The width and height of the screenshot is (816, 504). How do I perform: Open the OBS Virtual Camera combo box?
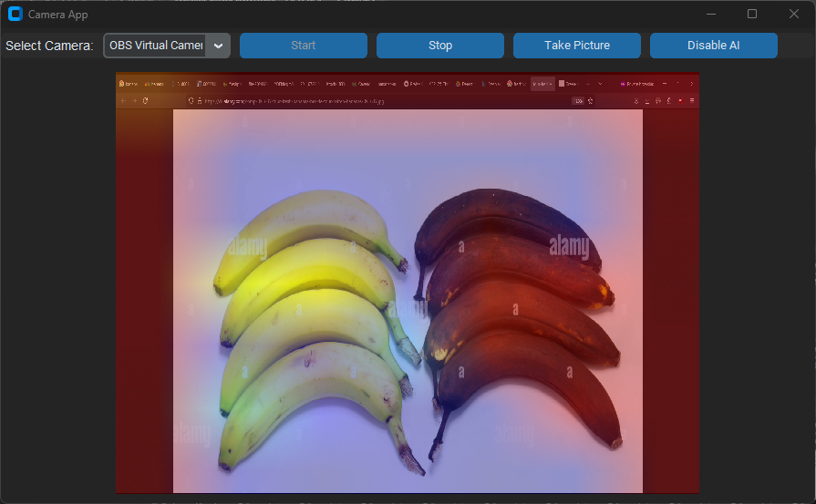155,46
